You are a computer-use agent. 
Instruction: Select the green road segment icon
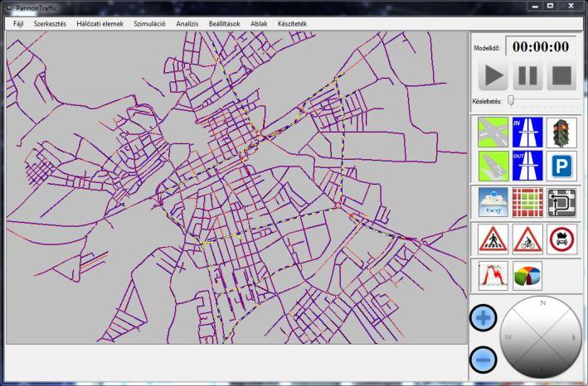pos(493,166)
